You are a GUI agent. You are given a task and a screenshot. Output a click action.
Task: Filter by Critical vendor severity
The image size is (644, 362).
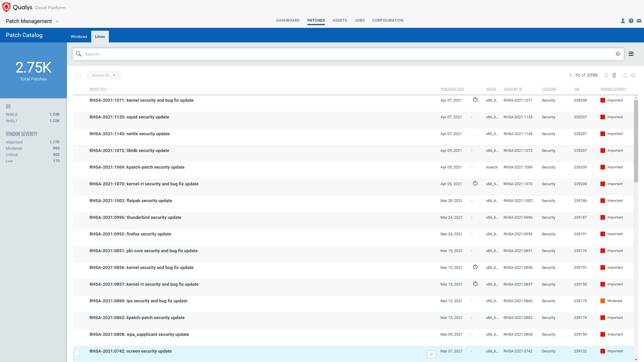pos(12,155)
